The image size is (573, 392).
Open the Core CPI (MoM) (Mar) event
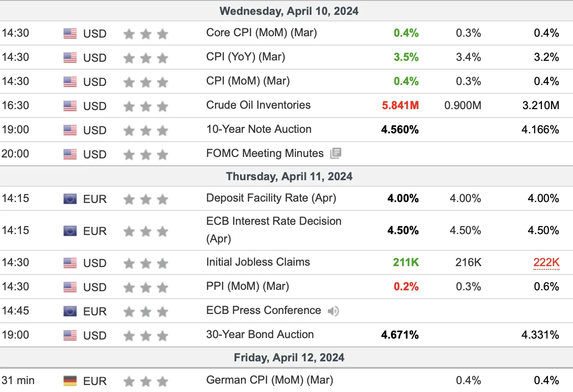tap(261, 33)
